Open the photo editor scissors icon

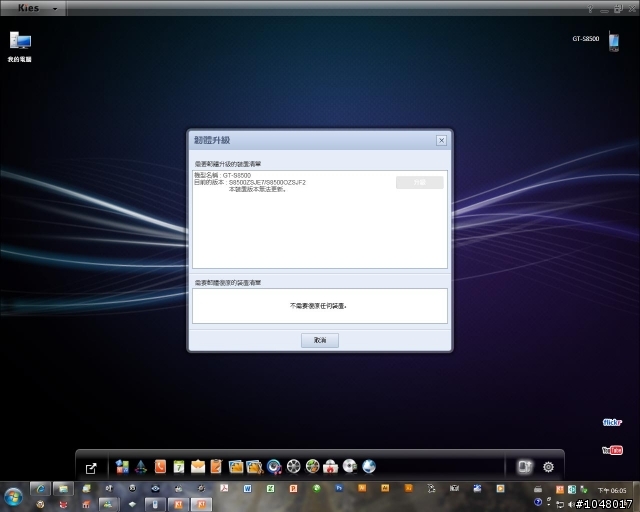(x=255, y=466)
